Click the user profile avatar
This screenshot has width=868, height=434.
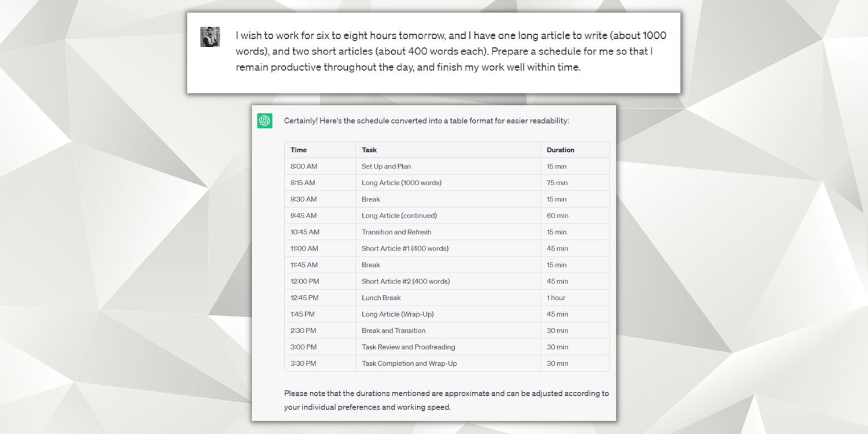[210, 37]
